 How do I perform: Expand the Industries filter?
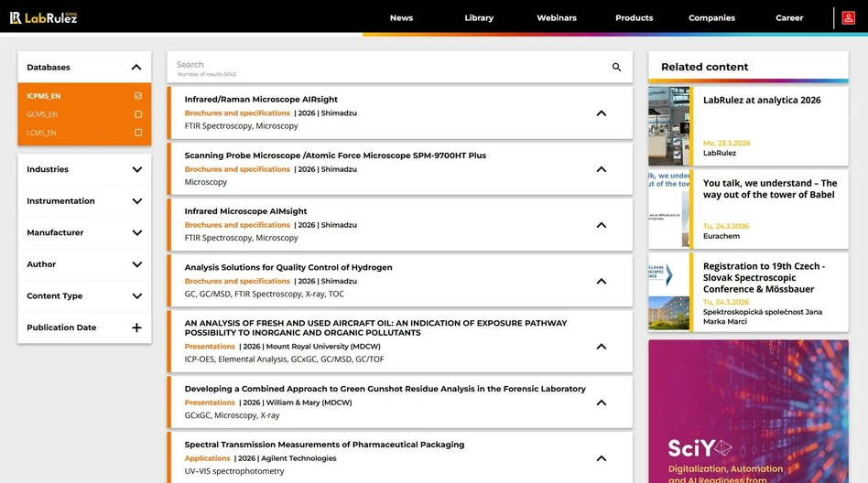[x=136, y=169]
